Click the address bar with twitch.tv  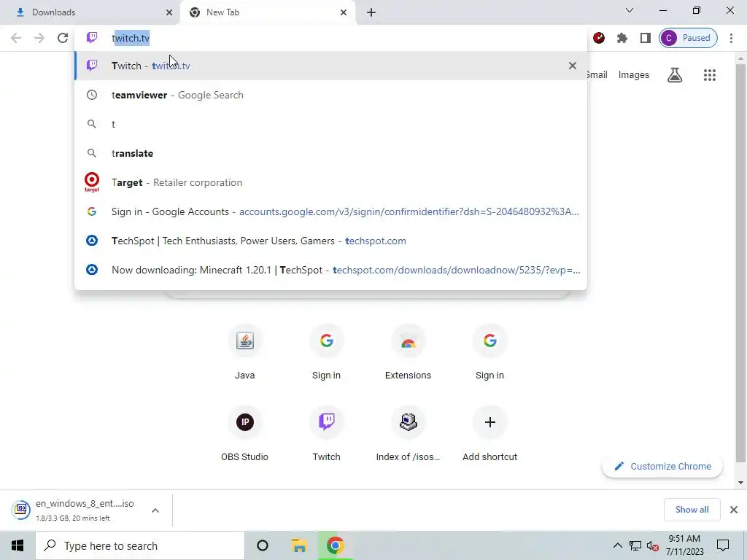[330, 38]
